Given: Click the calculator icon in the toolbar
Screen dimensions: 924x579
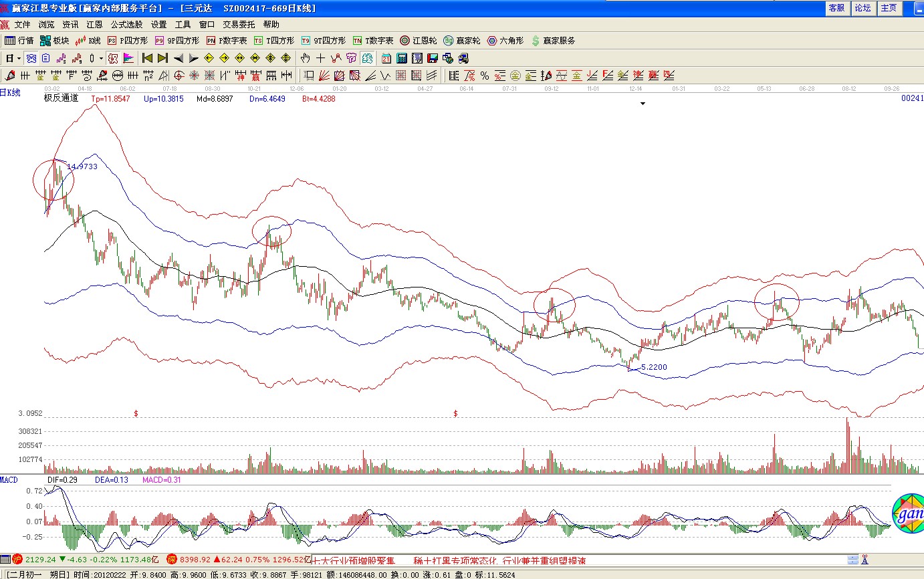Looking at the screenshot, I should pos(402,58).
